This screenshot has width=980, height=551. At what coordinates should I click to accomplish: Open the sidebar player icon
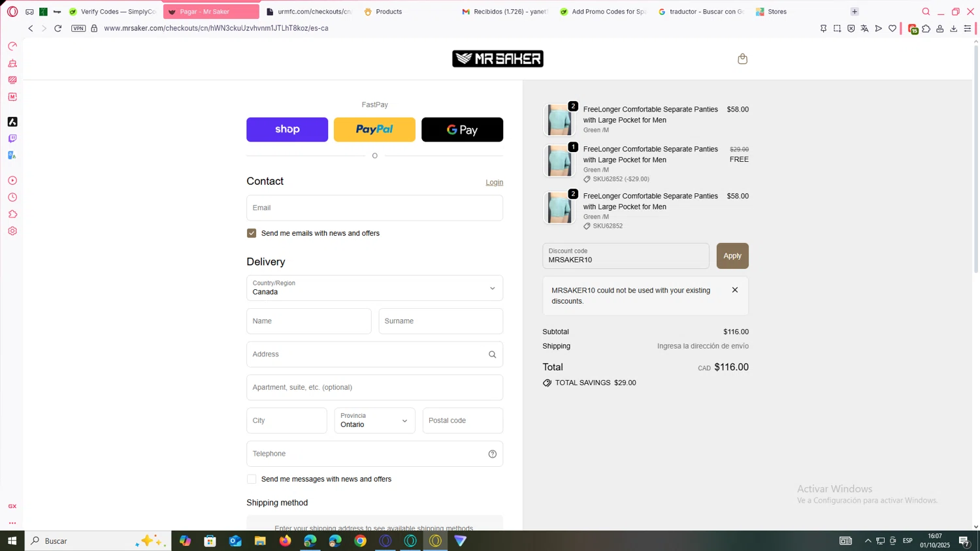coord(12,180)
